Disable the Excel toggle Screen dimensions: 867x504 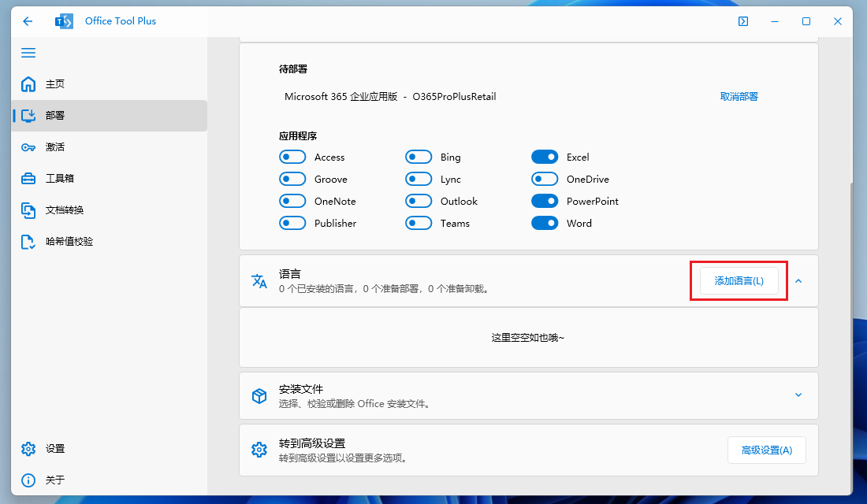click(545, 157)
